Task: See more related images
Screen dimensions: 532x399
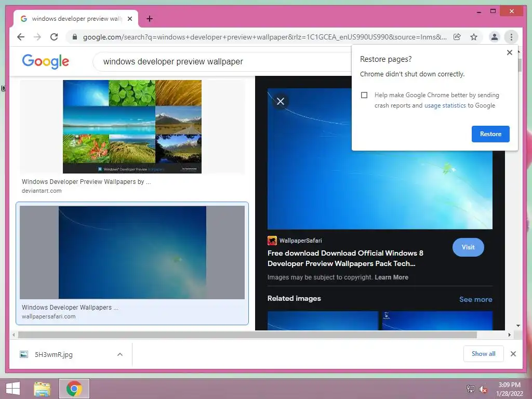Action: [x=475, y=299]
